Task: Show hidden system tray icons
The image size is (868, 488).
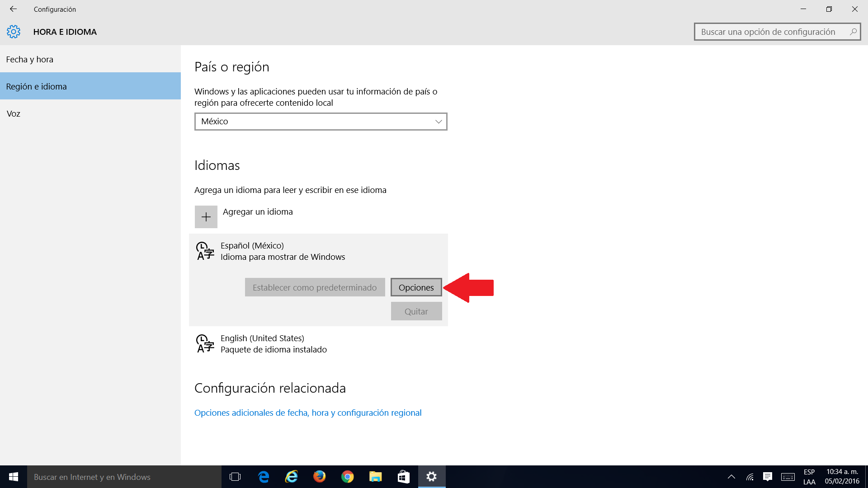Action: click(731, 477)
